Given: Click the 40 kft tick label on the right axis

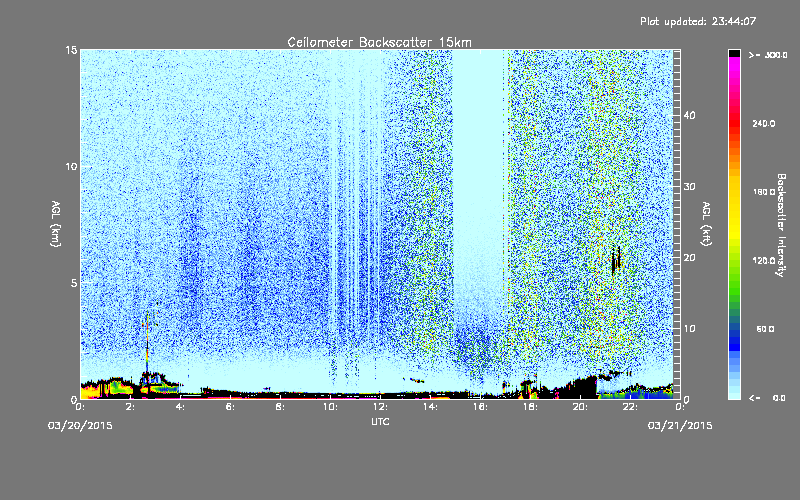Looking at the screenshot, I should coord(689,115).
